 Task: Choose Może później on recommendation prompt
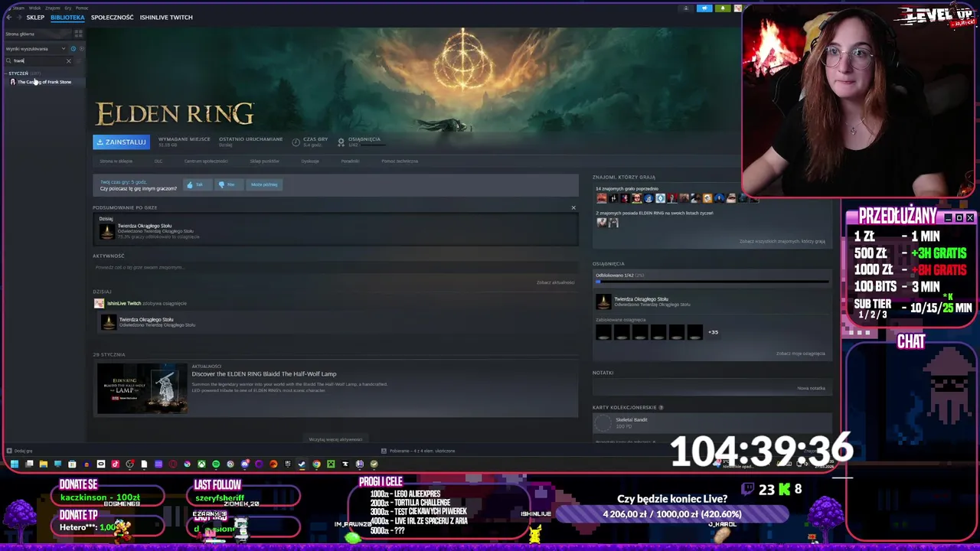(264, 184)
